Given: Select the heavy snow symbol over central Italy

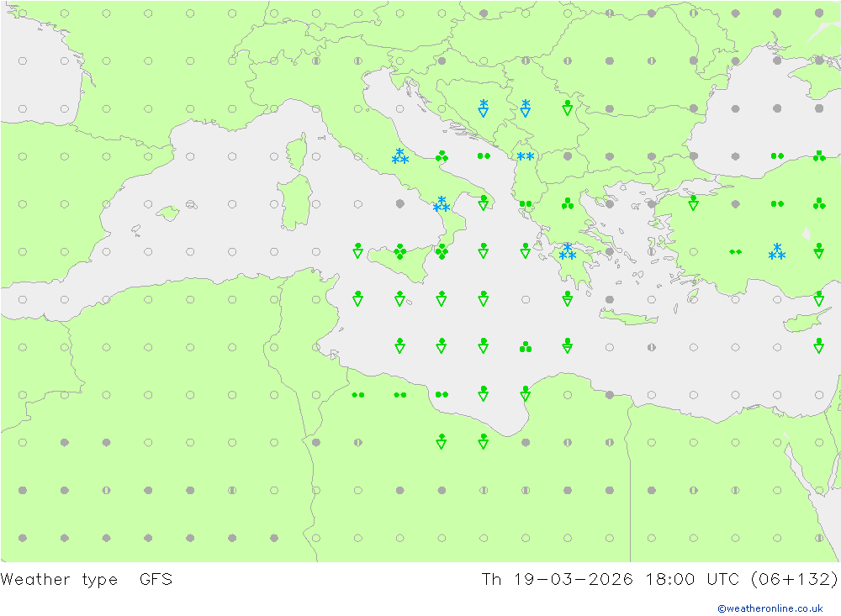Looking at the screenshot, I should (399, 156).
